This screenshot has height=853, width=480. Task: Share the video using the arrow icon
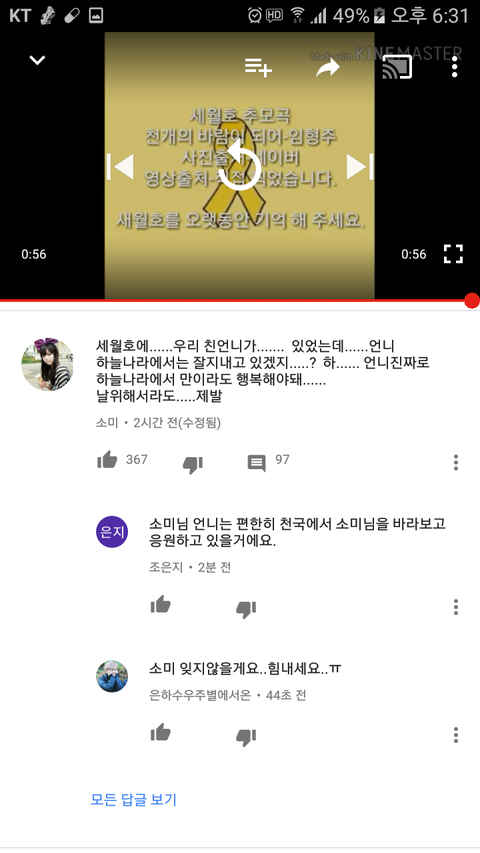click(328, 67)
